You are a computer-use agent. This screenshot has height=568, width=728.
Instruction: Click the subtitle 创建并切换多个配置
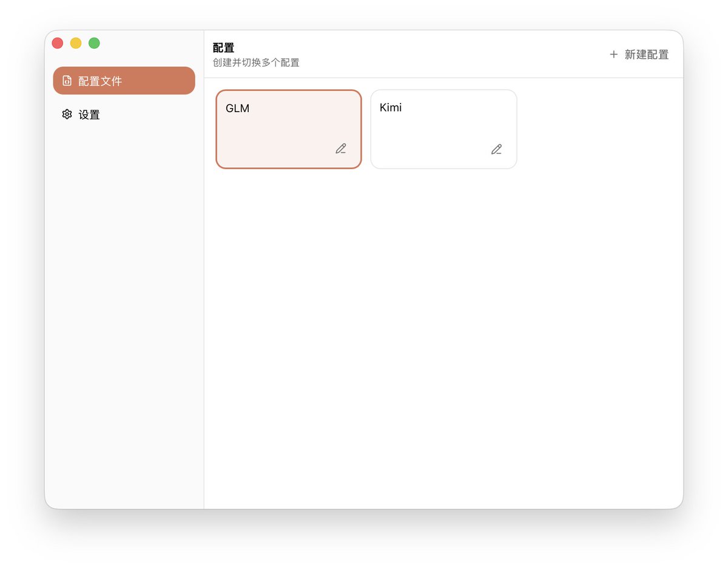click(x=256, y=62)
